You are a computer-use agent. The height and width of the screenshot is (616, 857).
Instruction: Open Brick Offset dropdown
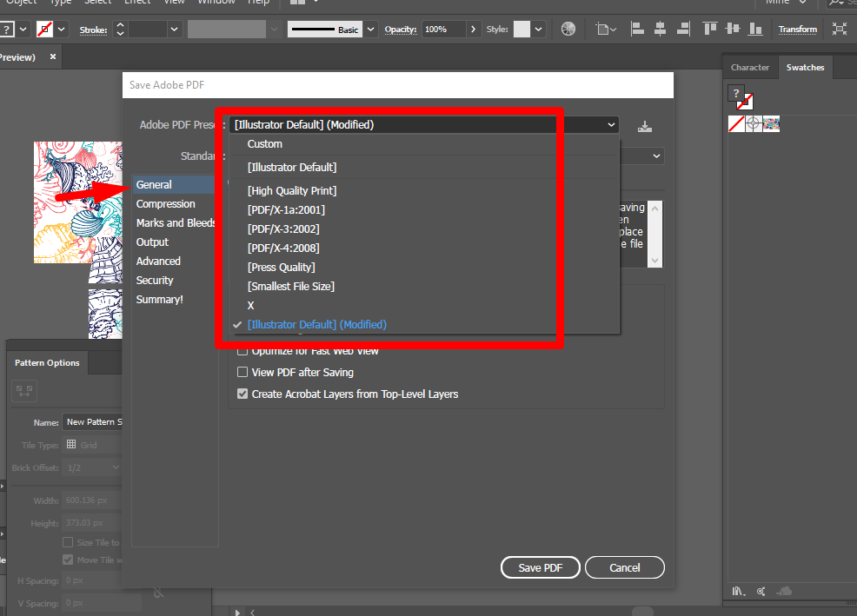click(92, 468)
